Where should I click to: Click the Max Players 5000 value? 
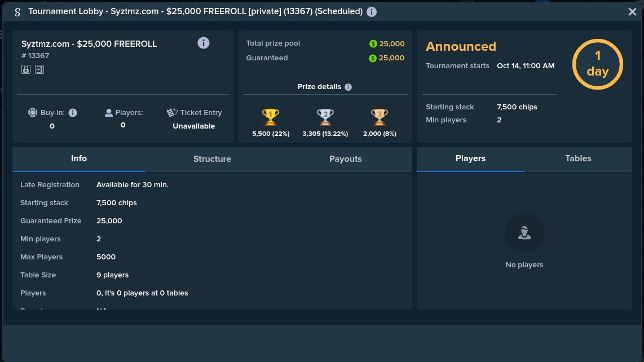106,257
